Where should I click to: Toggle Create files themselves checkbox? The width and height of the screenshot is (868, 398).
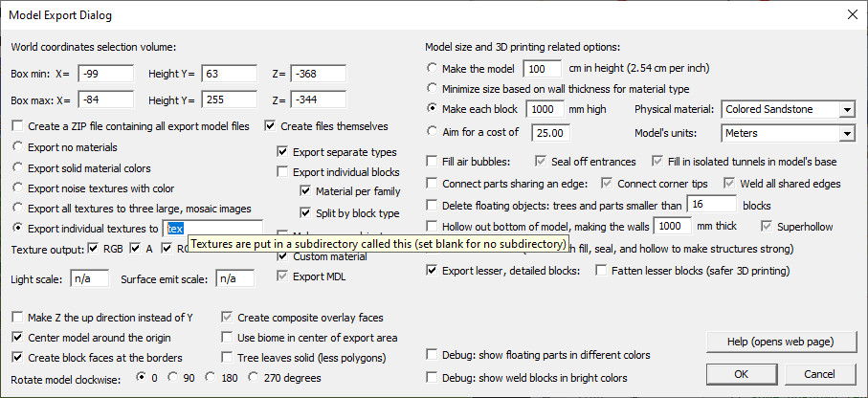(271, 126)
